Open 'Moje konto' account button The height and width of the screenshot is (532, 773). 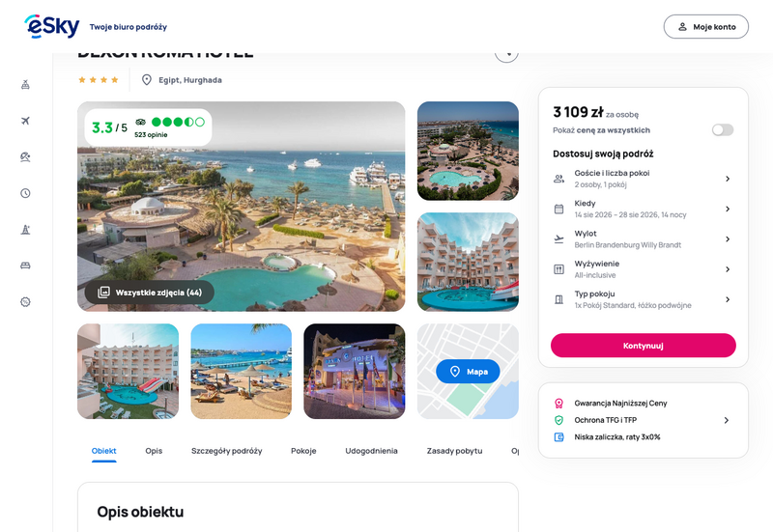tap(706, 27)
